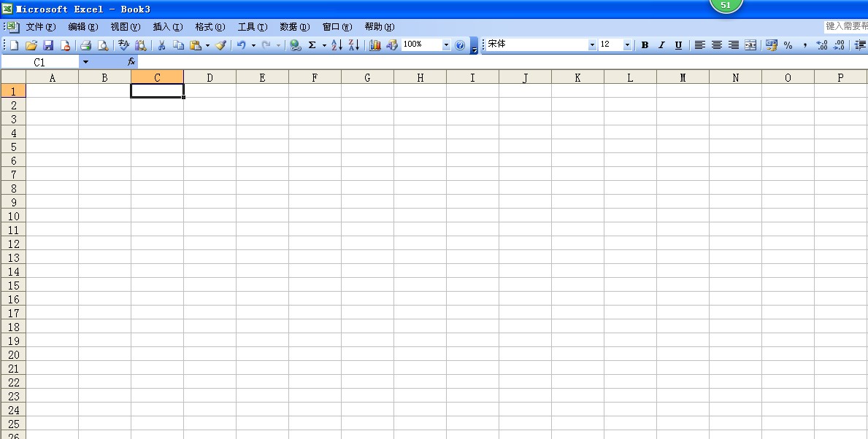Open the font name dropdown
The image size is (868, 439).
[592, 45]
